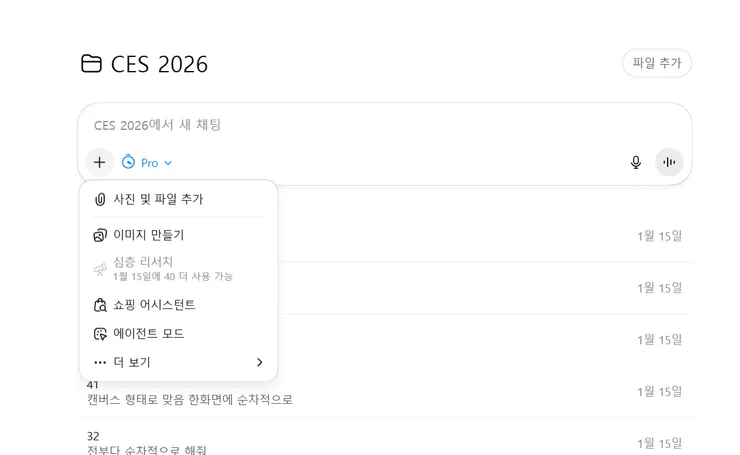Click the shopping bag icon
The image size is (740, 455).
click(x=100, y=305)
